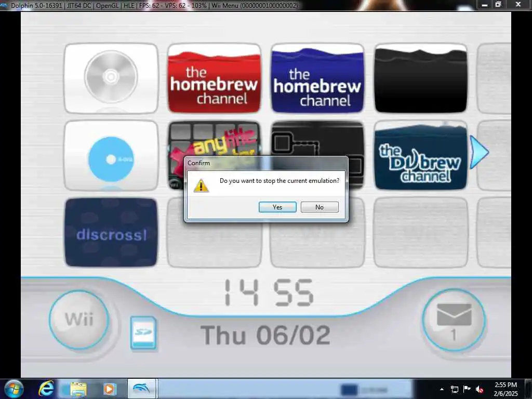The height and width of the screenshot is (399, 532).
Task: Restore down the Dolphin window
Action: [x=498, y=4]
